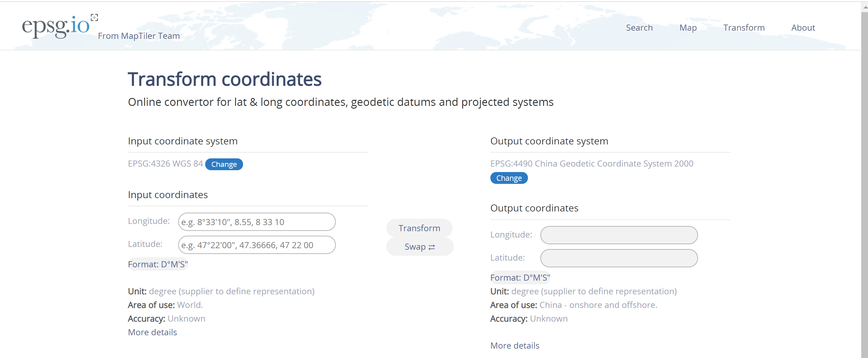Open the Search menu item
The image size is (868, 358).
[x=639, y=28]
